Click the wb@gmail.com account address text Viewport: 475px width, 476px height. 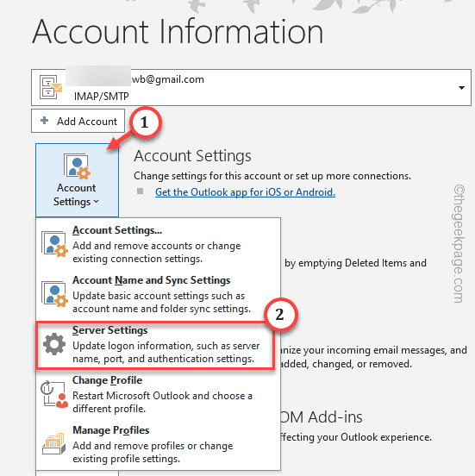coord(168,79)
